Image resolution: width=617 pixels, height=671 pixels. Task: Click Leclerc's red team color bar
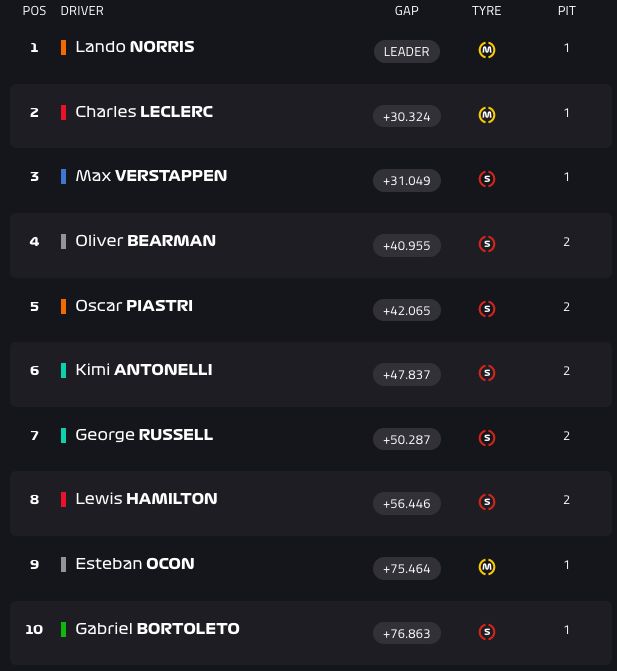[x=64, y=112]
